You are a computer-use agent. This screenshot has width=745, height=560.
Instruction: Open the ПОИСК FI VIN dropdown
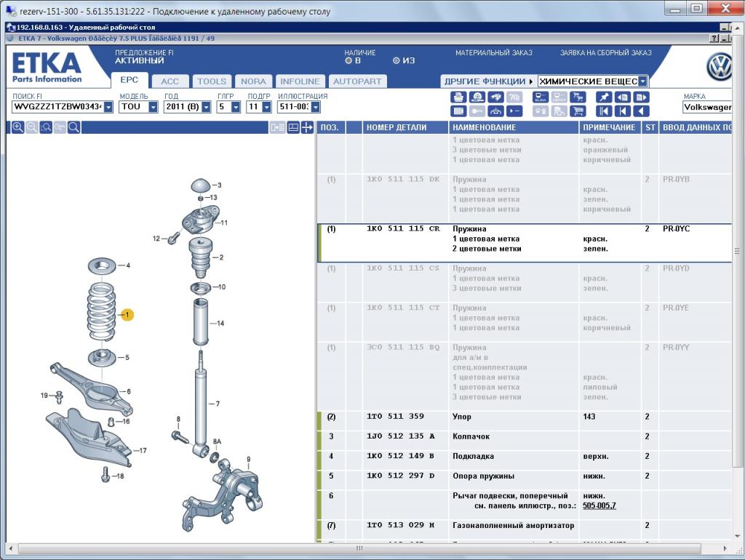tap(109, 107)
